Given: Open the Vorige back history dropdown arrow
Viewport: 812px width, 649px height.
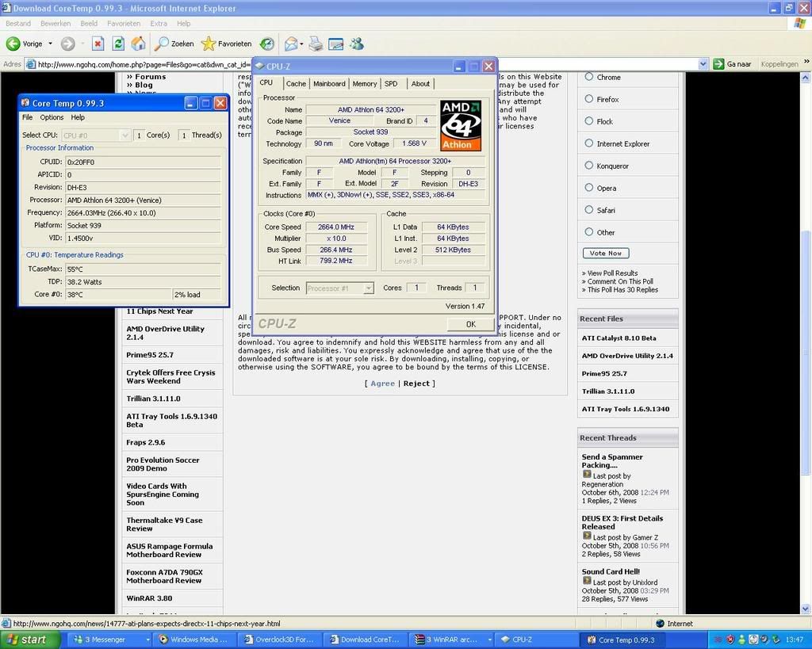Looking at the screenshot, I should [x=50, y=44].
